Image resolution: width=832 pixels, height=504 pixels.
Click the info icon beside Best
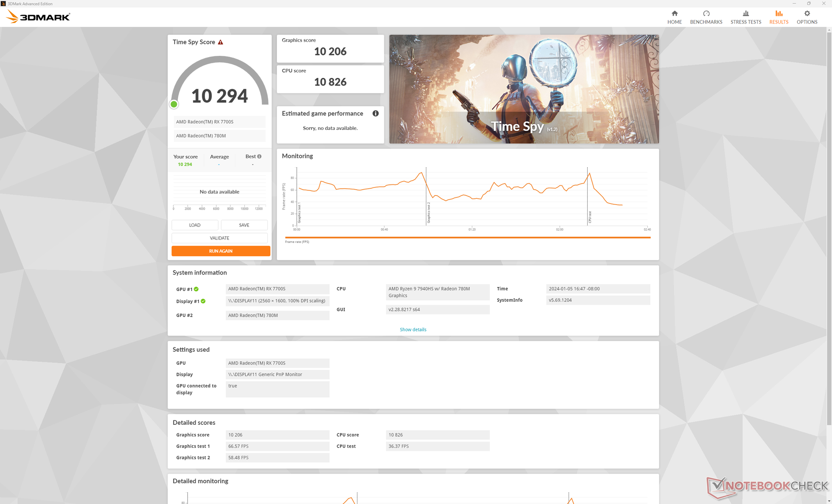click(259, 156)
